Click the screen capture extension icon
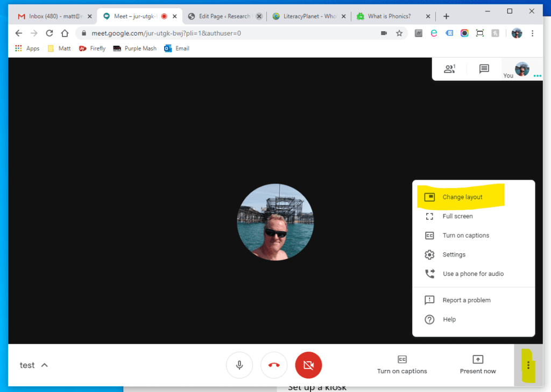 click(x=479, y=33)
